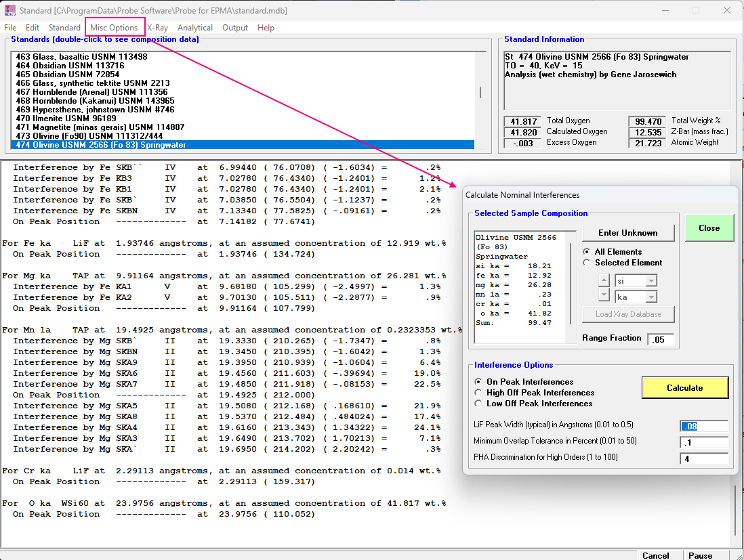Open the Analytical menu
The image size is (744, 560).
click(195, 28)
